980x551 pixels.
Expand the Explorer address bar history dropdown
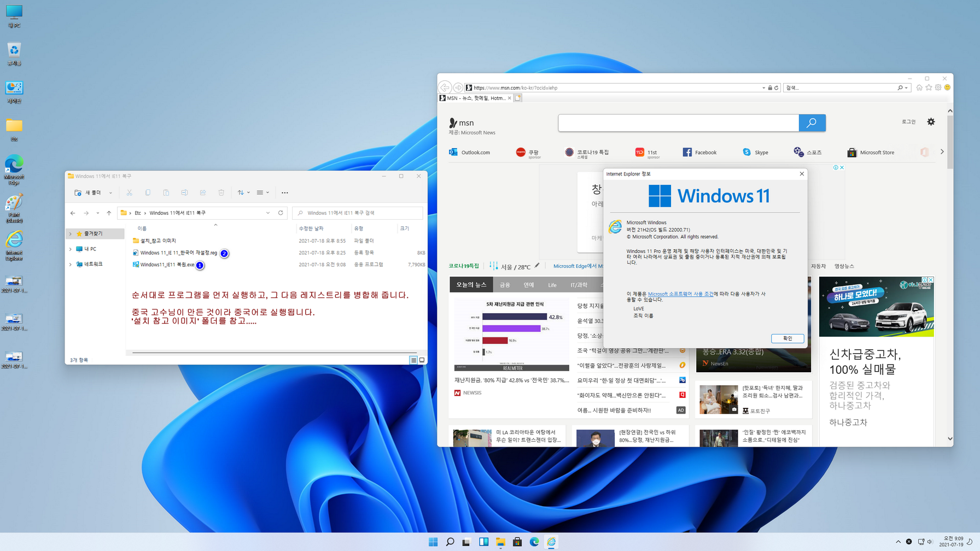coord(268,213)
